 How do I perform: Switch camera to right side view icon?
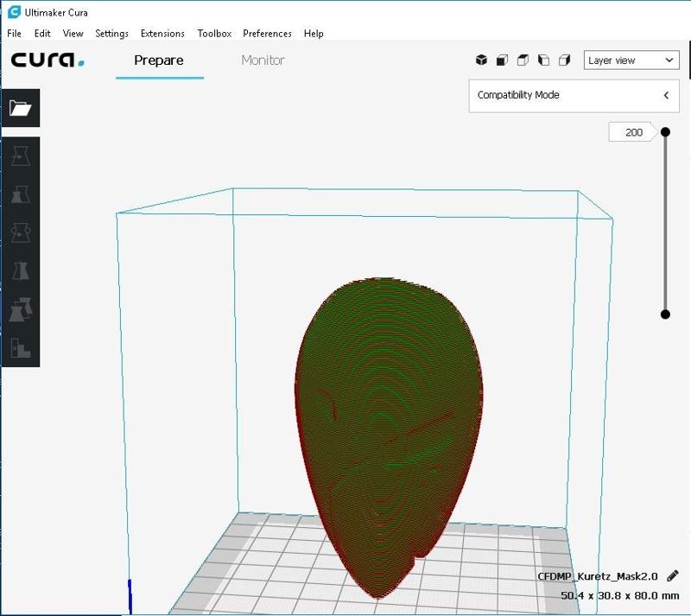click(x=565, y=60)
